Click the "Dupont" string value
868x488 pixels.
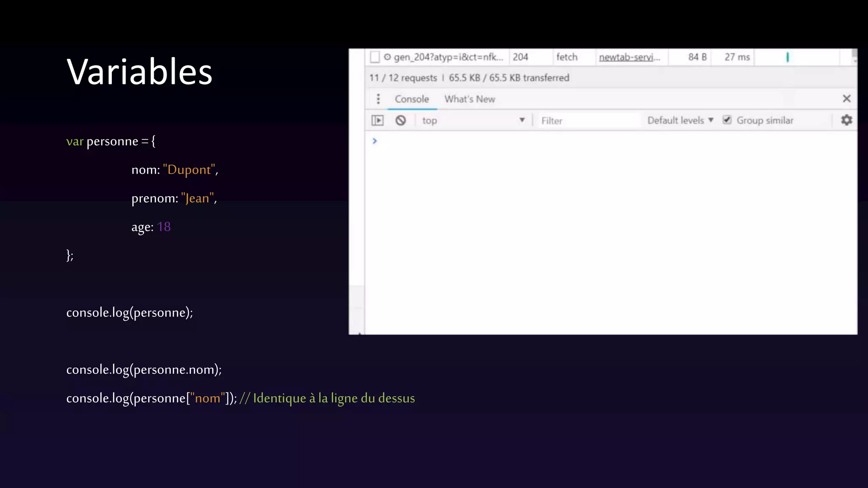(189, 169)
